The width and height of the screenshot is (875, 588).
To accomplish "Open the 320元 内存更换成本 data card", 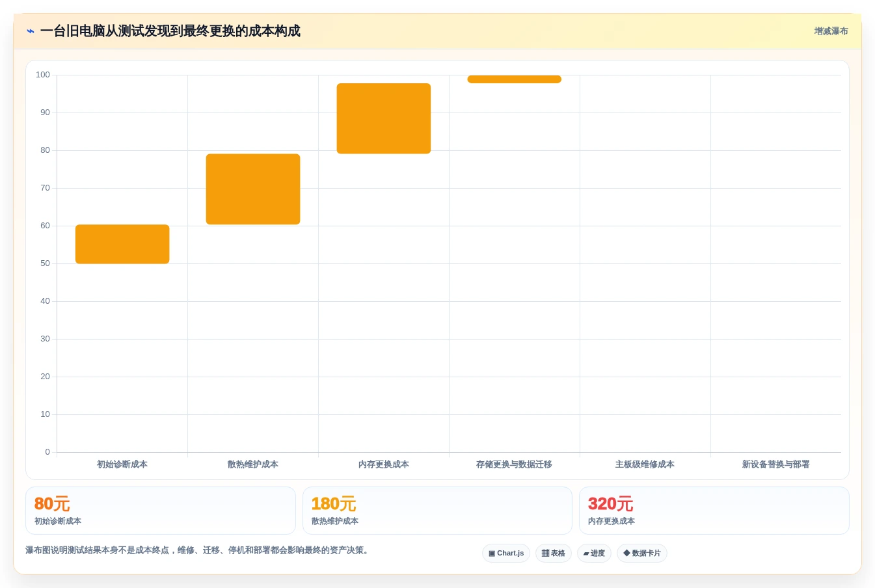I will click(714, 511).
